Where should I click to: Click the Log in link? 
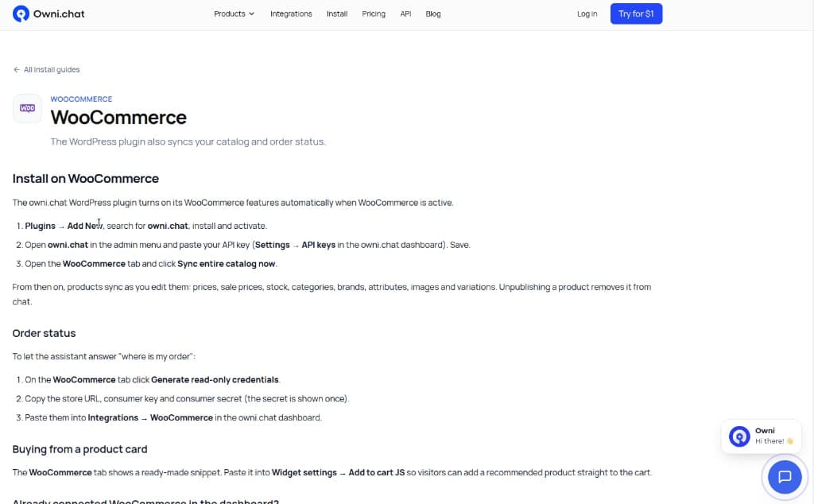click(x=587, y=14)
